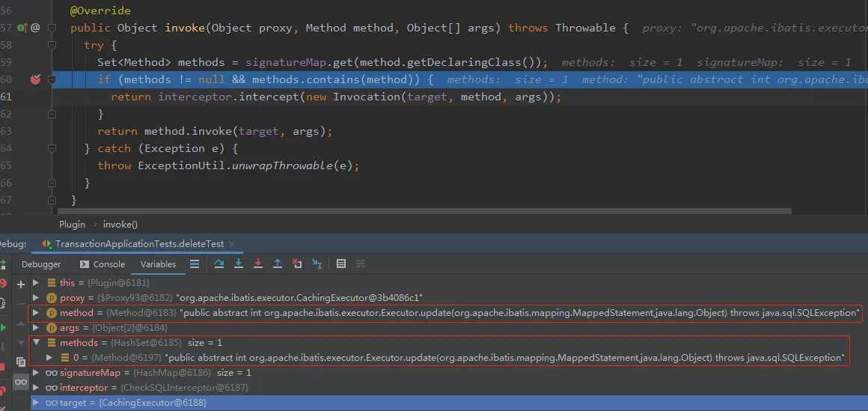Image resolution: width=868 pixels, height=411 pixels.
Task: Expand the method variable node
Action: click(36, 313)
